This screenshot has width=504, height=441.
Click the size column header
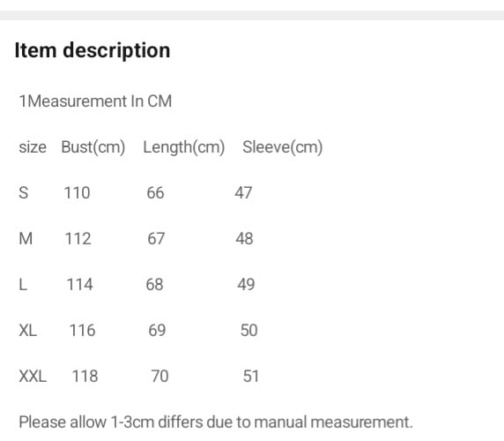point(33,147)
